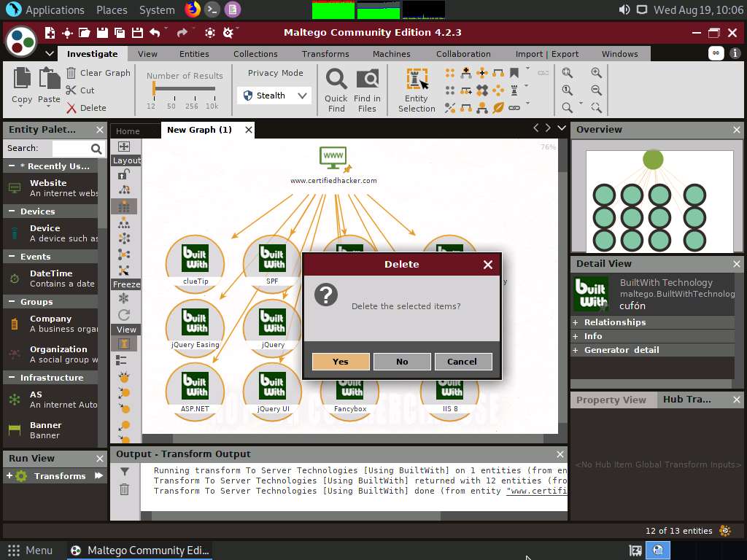The width and height of the screenshot is (747, 560).
Task: Click in the Entity Palette search field
Action: pyautogui.click(x=71, y=149)
